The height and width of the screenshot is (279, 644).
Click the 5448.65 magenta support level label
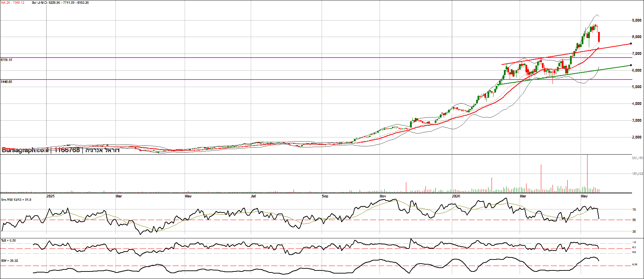coord(7,82)
